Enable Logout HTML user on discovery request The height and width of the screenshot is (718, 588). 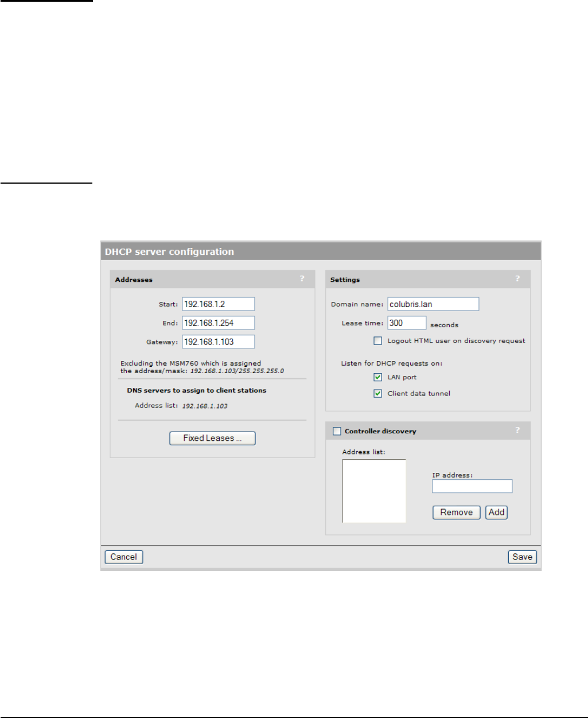[x=377, y=341]
